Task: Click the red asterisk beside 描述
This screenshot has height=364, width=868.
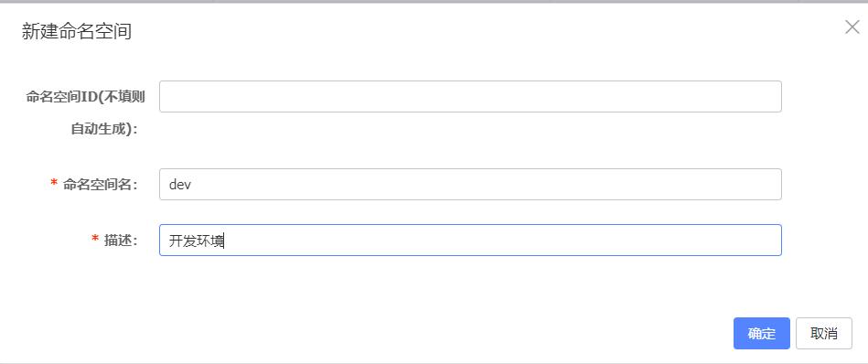Action: [95, 241]
